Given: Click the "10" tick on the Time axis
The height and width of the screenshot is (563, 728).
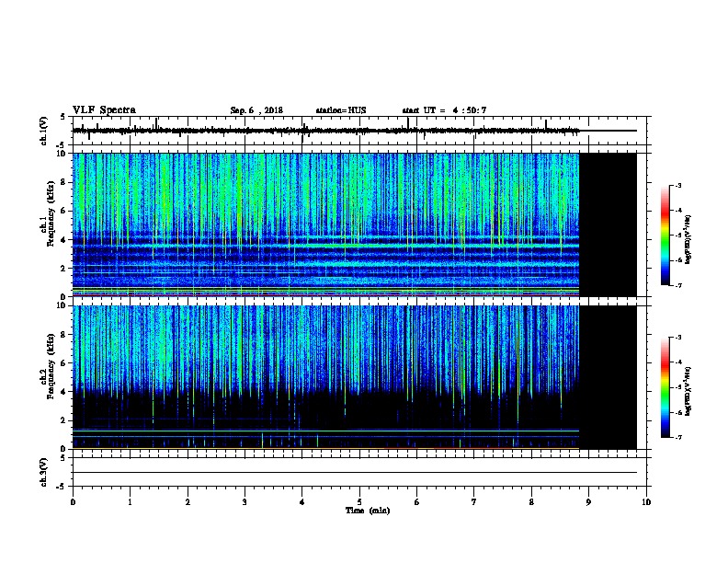Looking at the screenshot, I should pyautogui.click(x=646, y=501).
